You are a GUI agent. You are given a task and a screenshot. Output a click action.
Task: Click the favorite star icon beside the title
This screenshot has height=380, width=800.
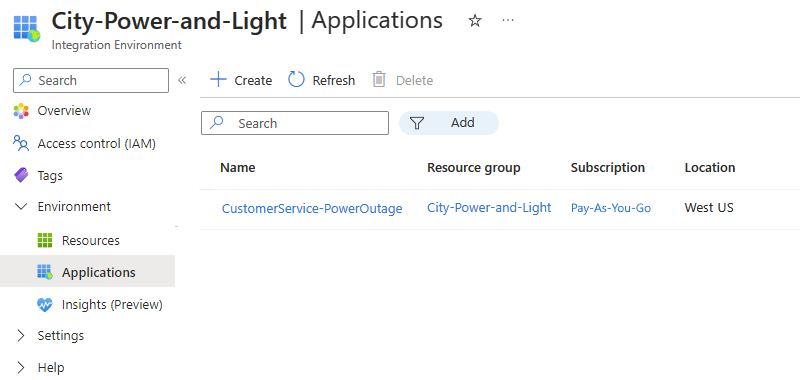[x=475, y=21]
